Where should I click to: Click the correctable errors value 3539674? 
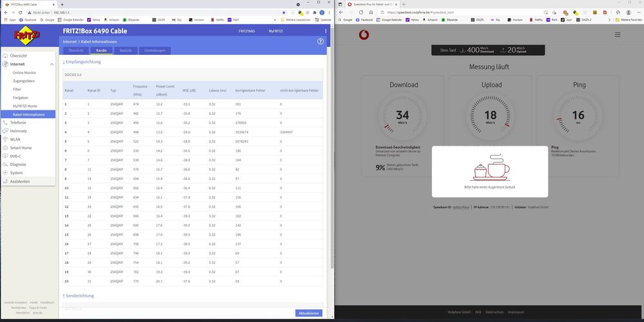(x=242, y=132)
